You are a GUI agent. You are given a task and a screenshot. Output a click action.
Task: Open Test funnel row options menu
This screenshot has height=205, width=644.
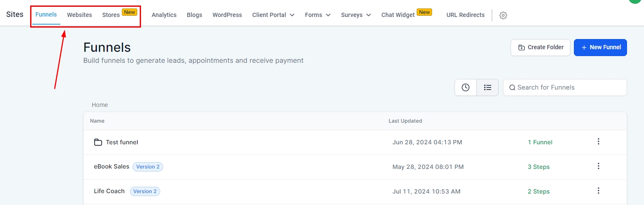(x=599, y=142)
